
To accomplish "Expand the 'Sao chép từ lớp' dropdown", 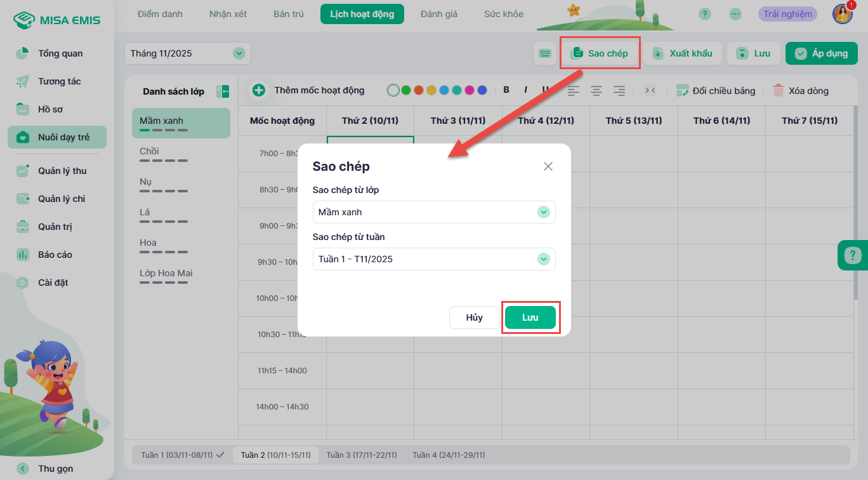I will 543,212.
